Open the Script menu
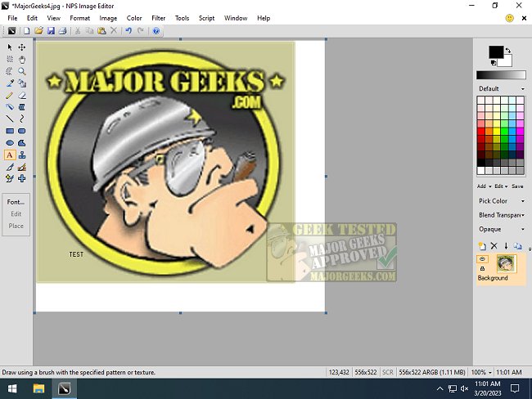Viewport: 532px width, 399px height. click(x=206, y=17)
